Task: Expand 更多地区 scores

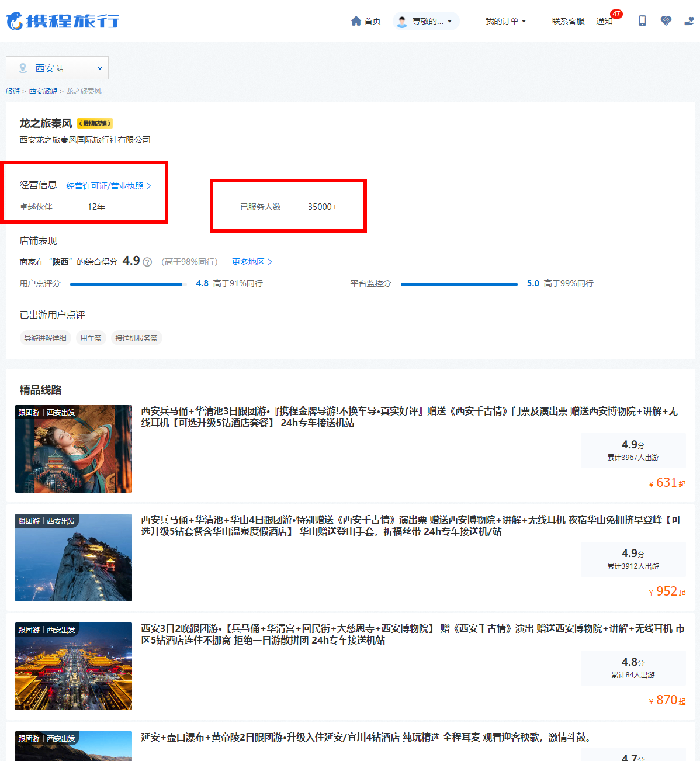Action: pyautogui.click(x=252, y=262)
